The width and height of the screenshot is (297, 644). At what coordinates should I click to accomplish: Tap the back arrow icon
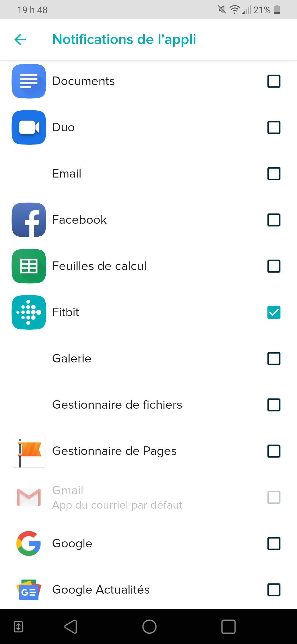click(20, 39)
